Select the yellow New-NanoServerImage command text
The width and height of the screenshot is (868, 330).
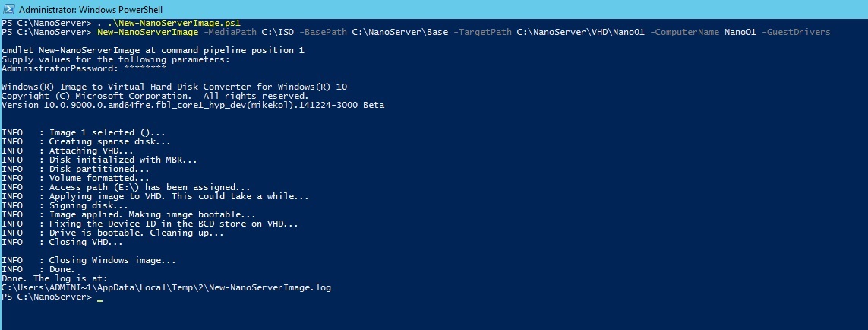click(x=147, y=32)
